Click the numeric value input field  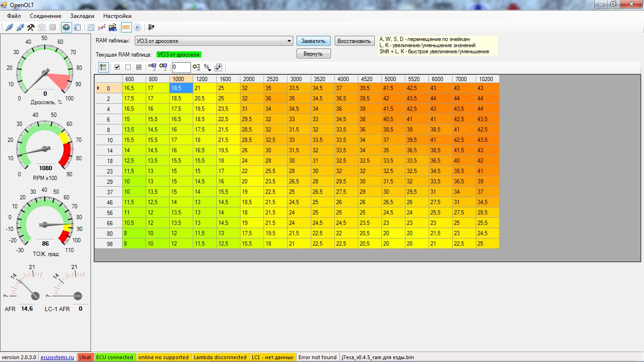click(181, 67)
